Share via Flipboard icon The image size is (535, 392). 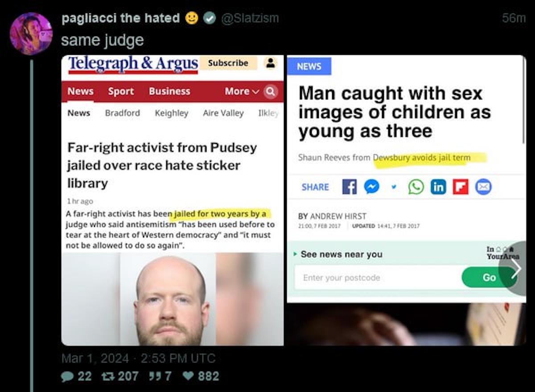point(461,187)
